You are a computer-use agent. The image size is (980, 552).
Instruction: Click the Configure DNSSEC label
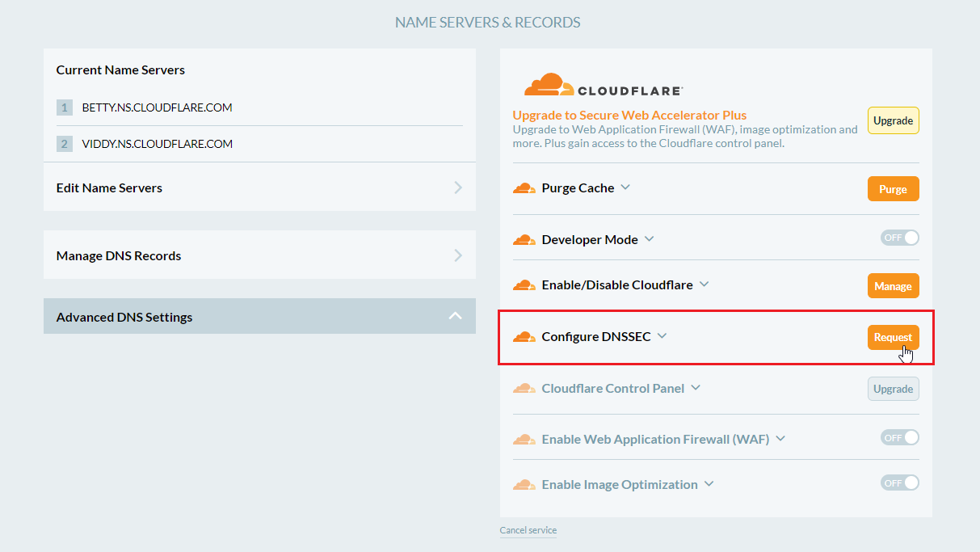coord(596,337)
